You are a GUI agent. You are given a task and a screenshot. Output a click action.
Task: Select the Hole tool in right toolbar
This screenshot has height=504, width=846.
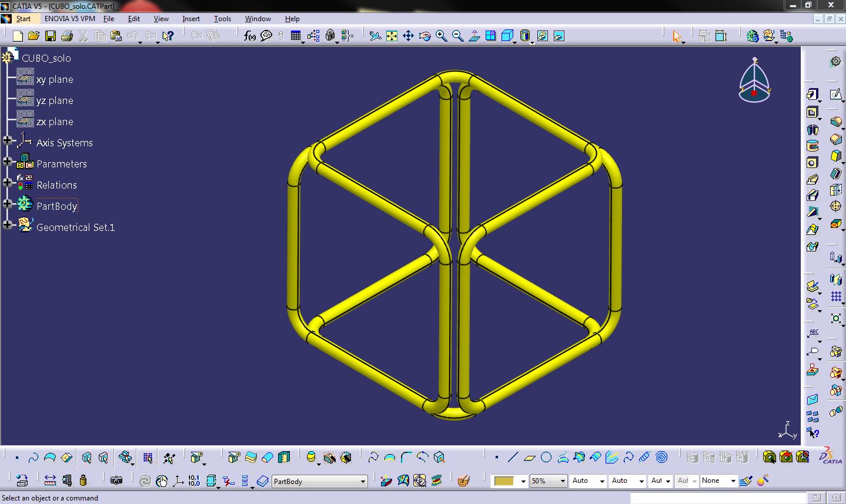812,163
